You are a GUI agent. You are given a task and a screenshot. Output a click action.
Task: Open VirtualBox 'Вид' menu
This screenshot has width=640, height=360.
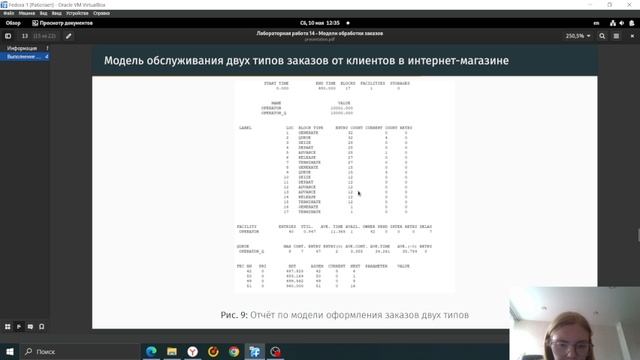pyautogui.click(x=43, y=13)
